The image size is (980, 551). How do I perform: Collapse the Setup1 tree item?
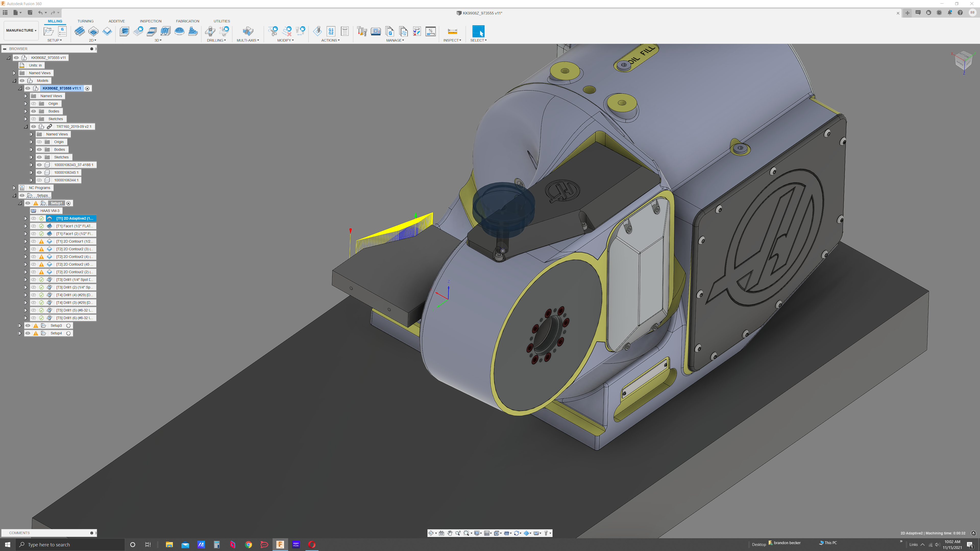[20, 203]
